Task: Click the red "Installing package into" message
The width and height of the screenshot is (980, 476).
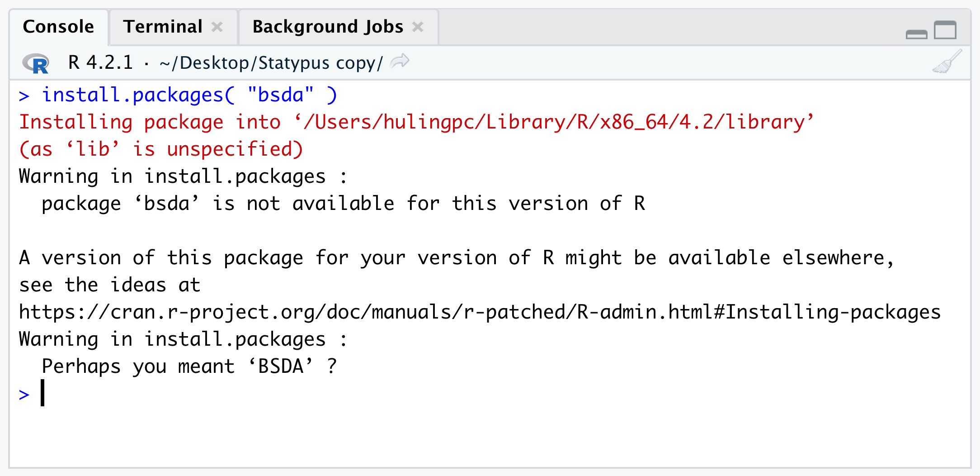Action: point(416,122)
